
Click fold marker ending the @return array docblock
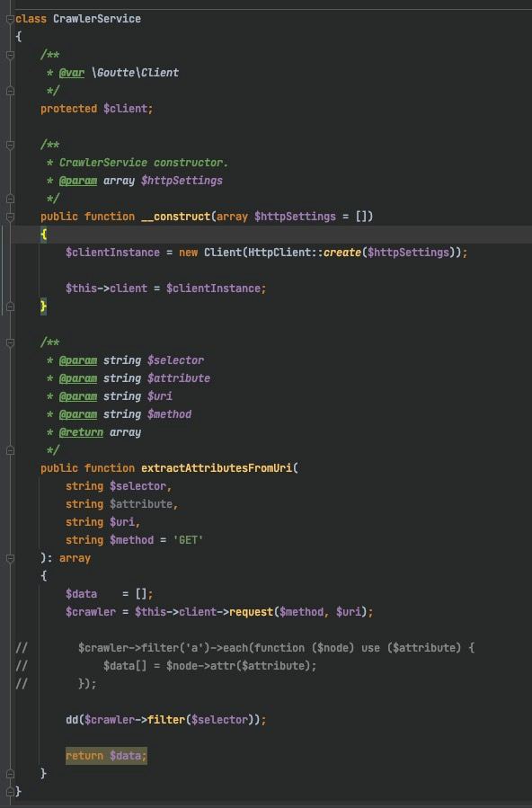pyautogui.click(x=10, y=450)
